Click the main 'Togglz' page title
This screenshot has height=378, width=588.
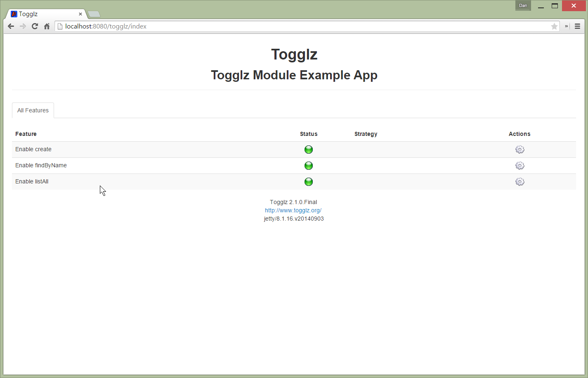click(x=294, y=55)
